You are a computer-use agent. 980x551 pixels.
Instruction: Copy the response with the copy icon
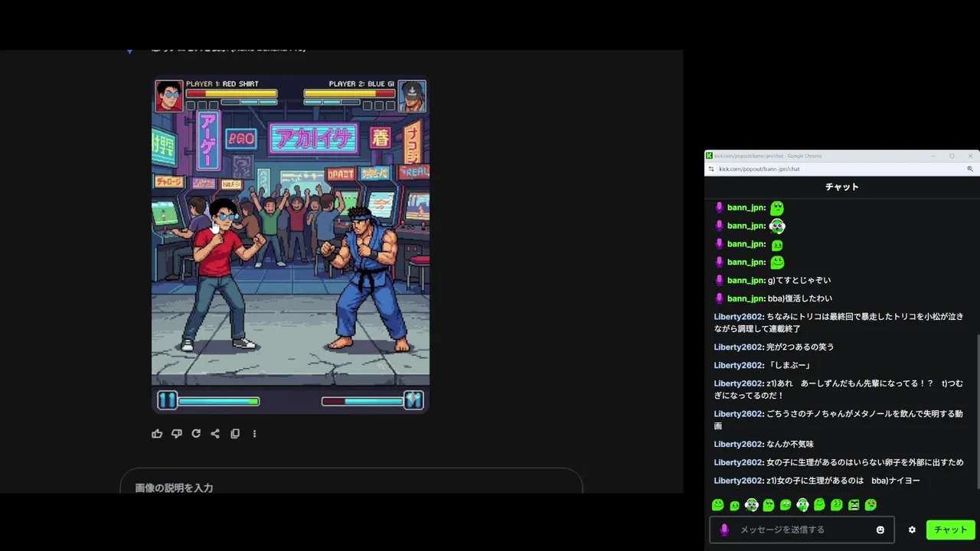point(235,434)
